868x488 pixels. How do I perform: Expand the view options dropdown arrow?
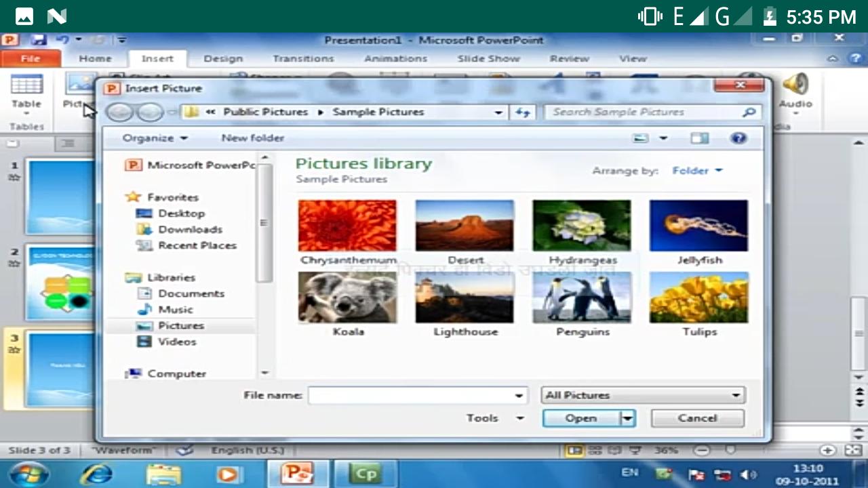[x=663, y=138]
